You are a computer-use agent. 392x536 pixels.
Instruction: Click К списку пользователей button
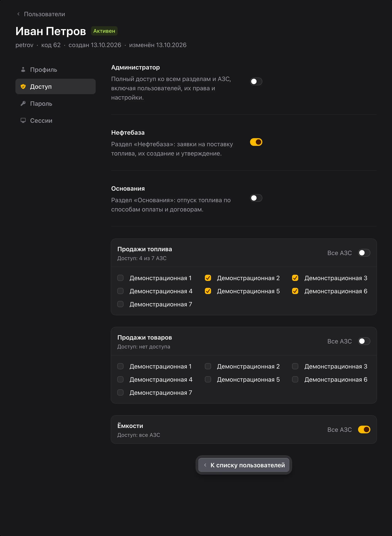click(x=244, y=465)
